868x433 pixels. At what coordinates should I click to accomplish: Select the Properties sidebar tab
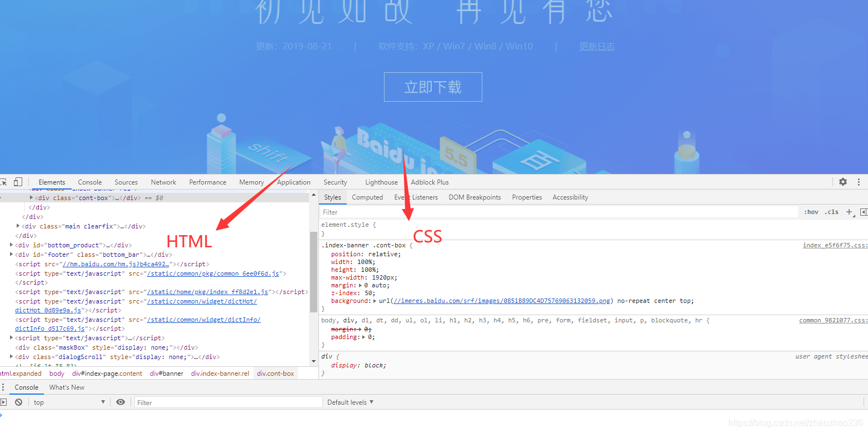(527, 197)
